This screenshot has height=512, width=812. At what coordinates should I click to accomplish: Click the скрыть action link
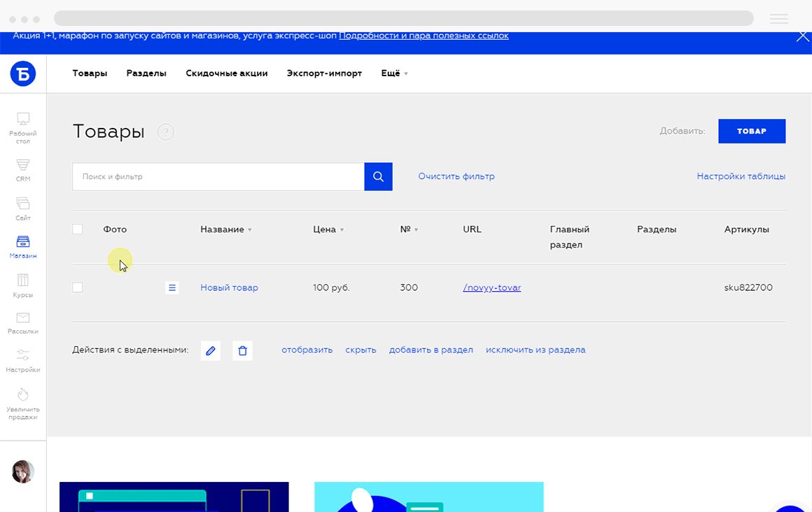click(x=361, y=350)
